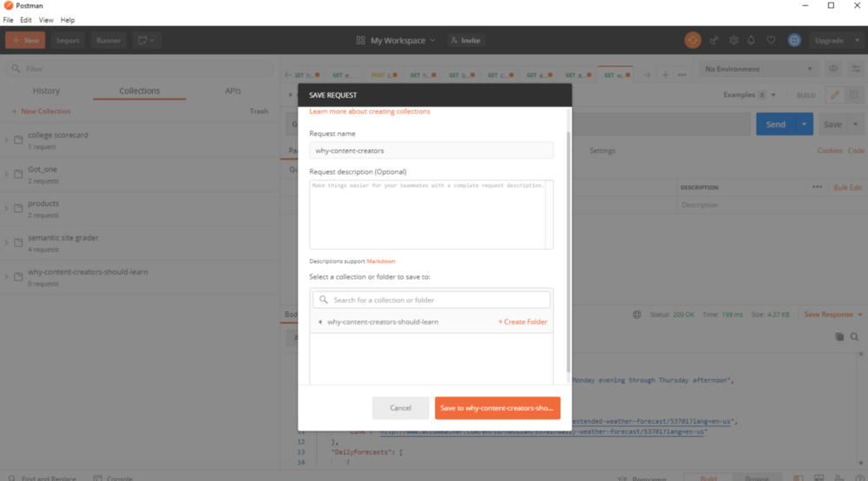Expand the Got_one collection

coord(7,175)
